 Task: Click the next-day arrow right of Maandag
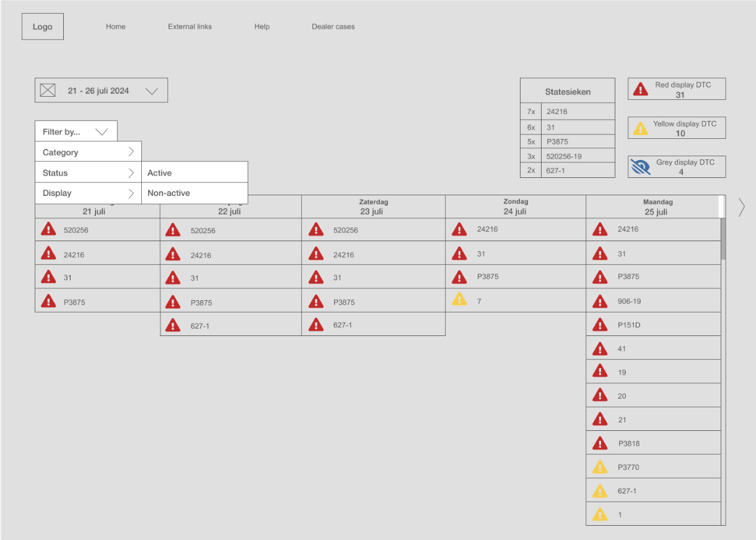pos(741,207)
